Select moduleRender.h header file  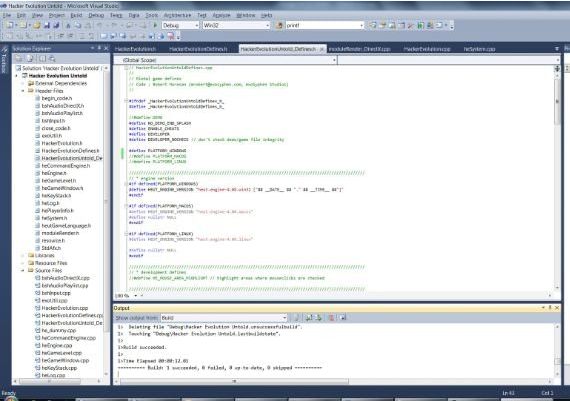coord(60,233)
